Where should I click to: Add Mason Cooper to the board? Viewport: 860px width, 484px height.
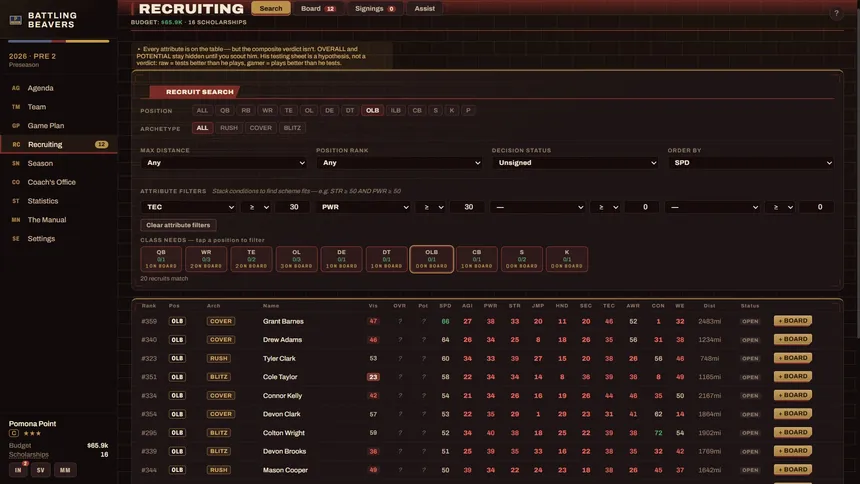[793, 469]
